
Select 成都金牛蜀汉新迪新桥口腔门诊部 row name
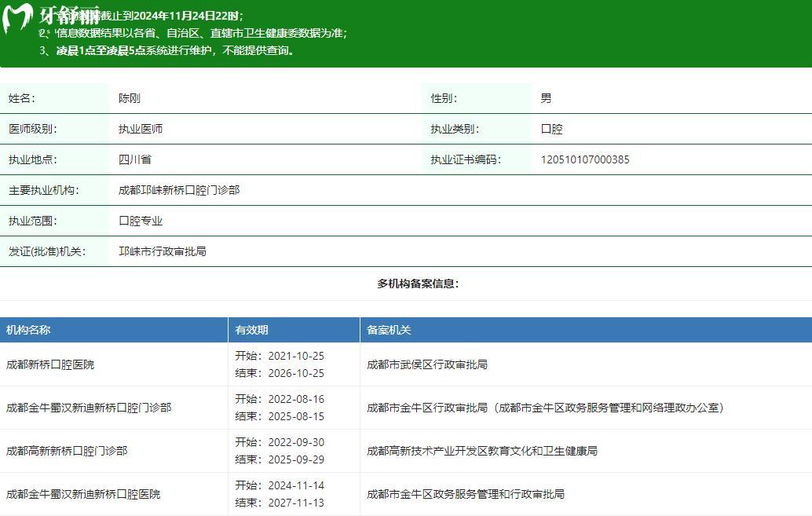tap(89, 407)
